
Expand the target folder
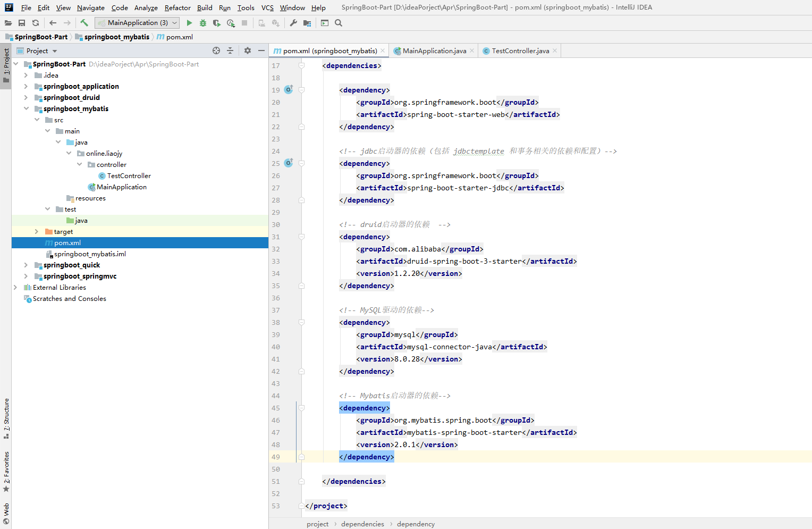click(x=36, y=232)
